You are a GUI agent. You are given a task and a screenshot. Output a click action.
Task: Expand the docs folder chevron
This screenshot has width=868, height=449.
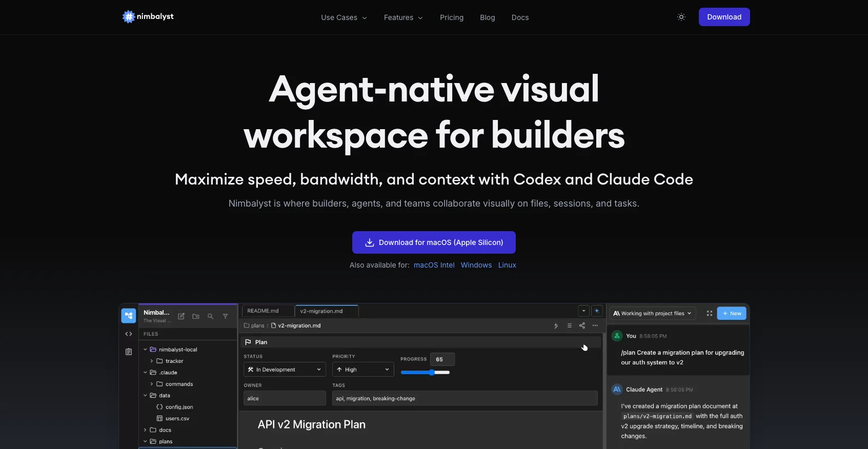click(x=145, y=430)
